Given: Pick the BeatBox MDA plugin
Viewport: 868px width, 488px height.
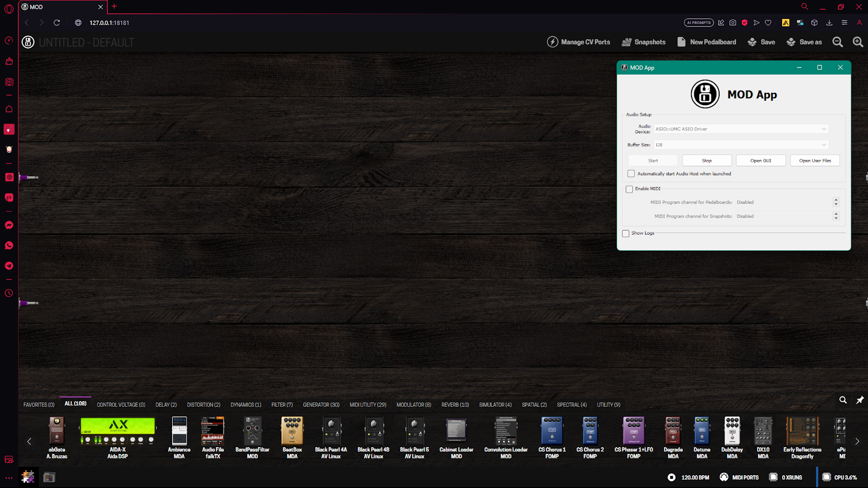Looking at the screenshot, I should point(292,437).
